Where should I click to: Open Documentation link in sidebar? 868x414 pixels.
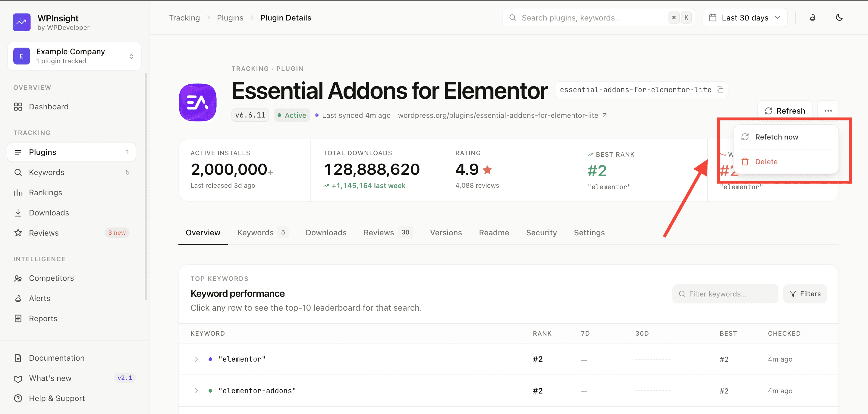click(x=71, y=358)
